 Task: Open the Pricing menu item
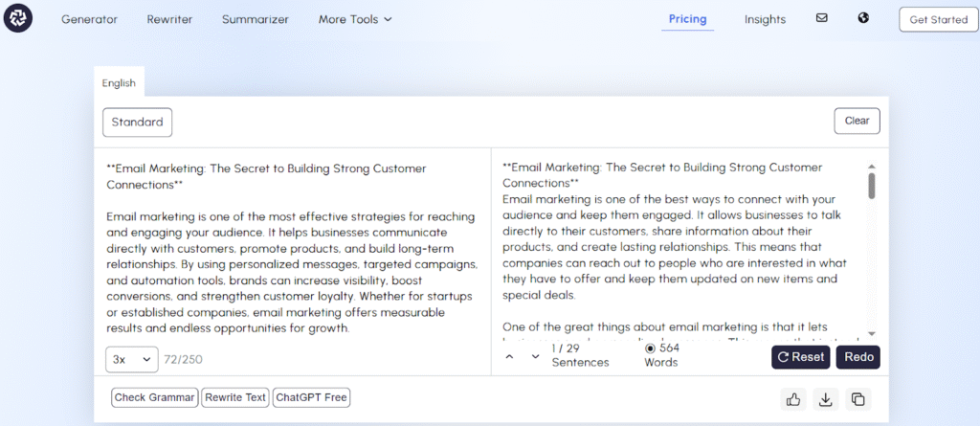[687, 19]
